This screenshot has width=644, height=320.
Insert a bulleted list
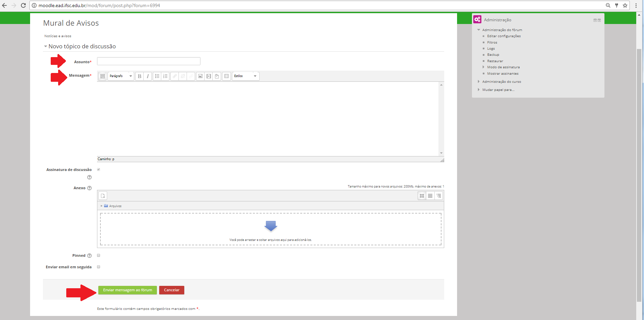pyautogui.click(x=157, y=76)
